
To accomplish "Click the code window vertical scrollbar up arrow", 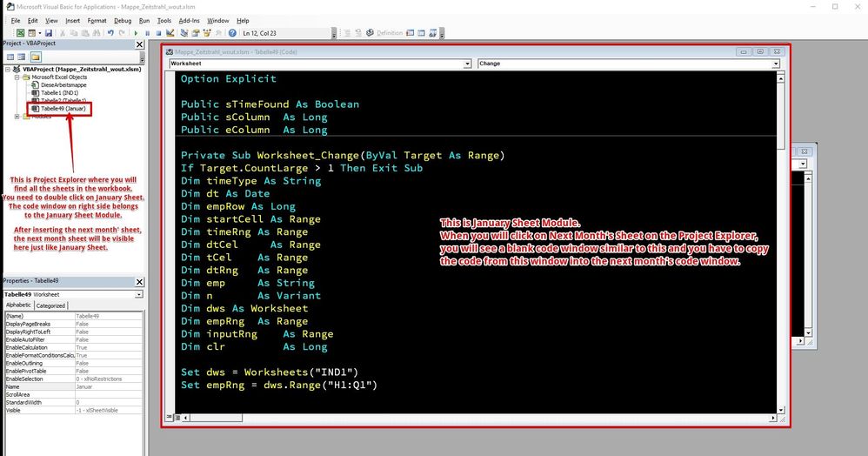I will point(780,78).
